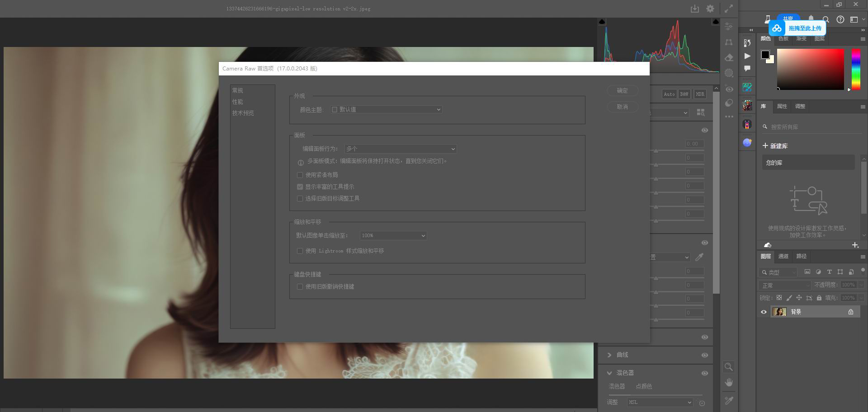This screenshot has width=868, height=412.
Task: Open the Camera Raw Presets circles icon
Action: coord(729,103)
